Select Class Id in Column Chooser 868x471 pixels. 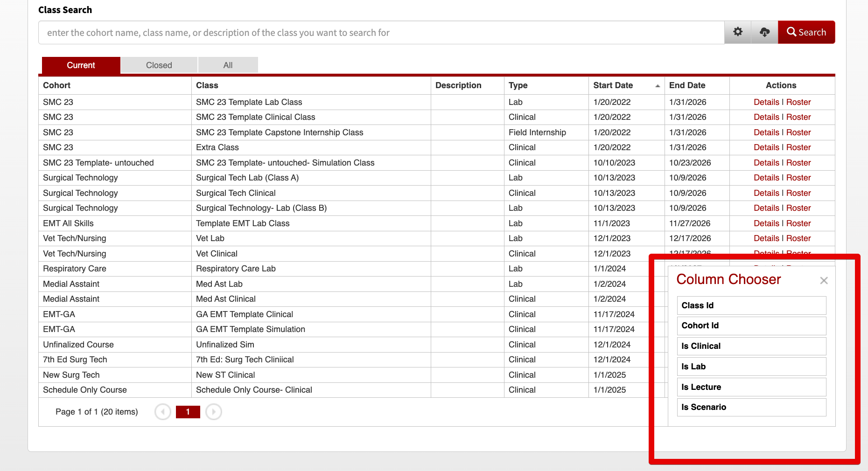click(x=751, y=305)
